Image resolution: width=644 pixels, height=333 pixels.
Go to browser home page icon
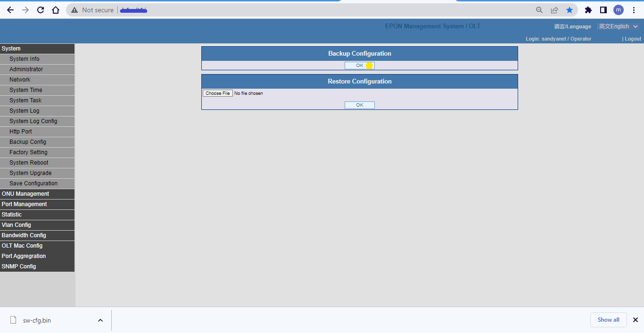(x=56, y=10)
